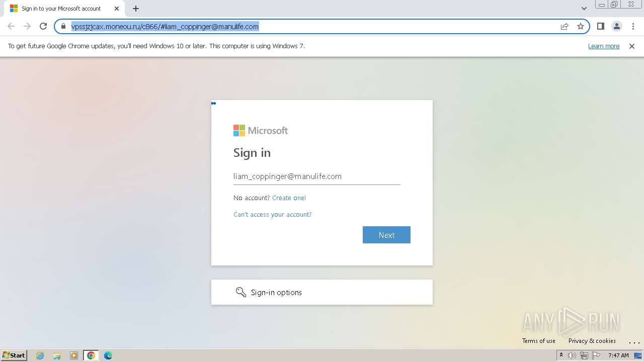
Task: Click the volume speaker tray icon
Action: coord(572,355)
